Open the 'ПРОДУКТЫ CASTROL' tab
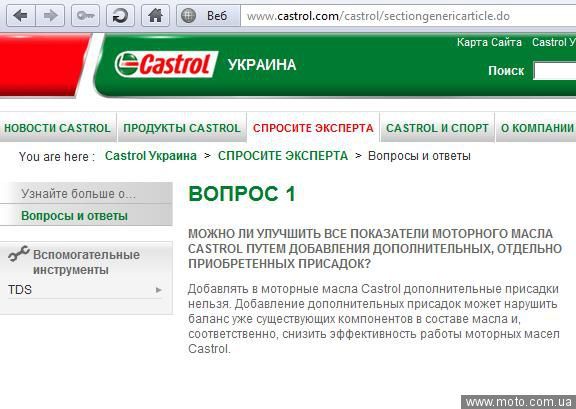Viewport: 576px width, 409px height. click(x=181, y=128)
